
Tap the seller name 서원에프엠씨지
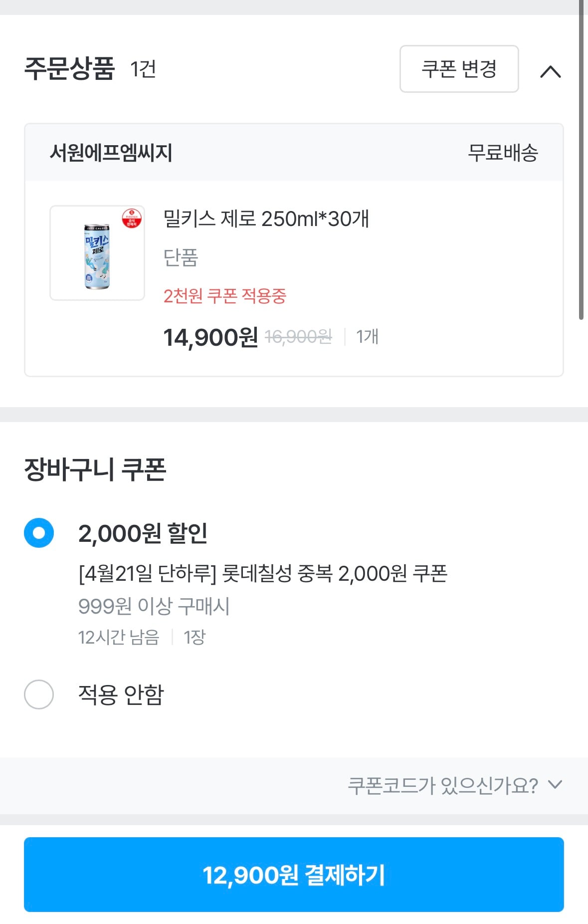(x=111, y=153)
